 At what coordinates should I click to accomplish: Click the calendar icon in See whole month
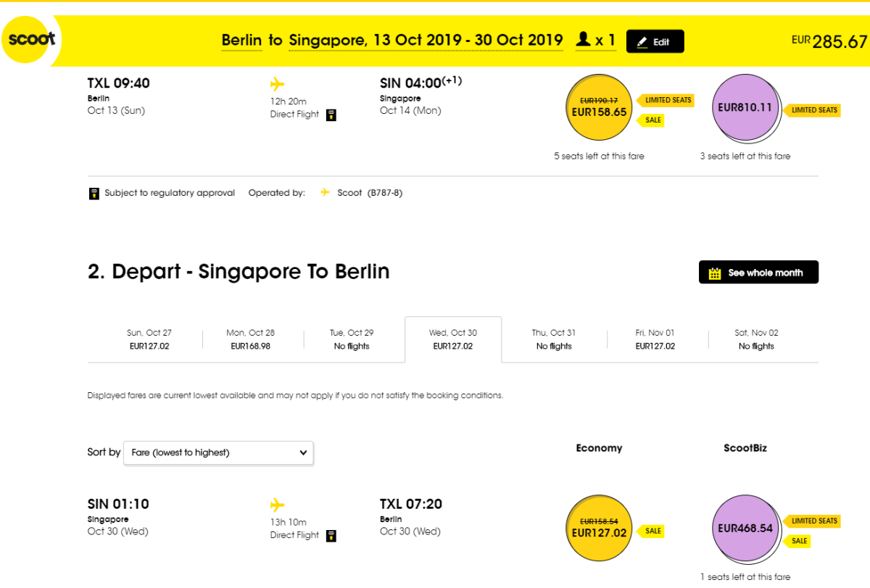click(x=715, y=273)
